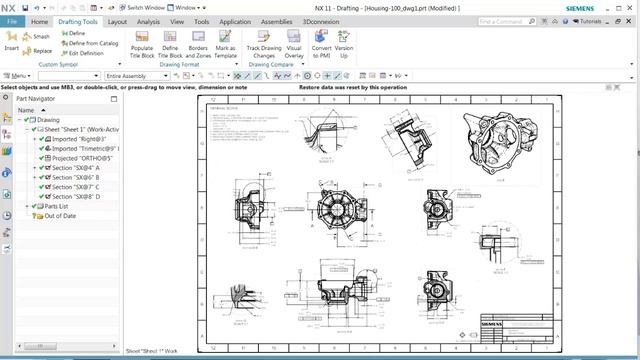The image size is (640, 360).
Task: Switch to the Assemblies tab
Action: (x=276, y=22)
